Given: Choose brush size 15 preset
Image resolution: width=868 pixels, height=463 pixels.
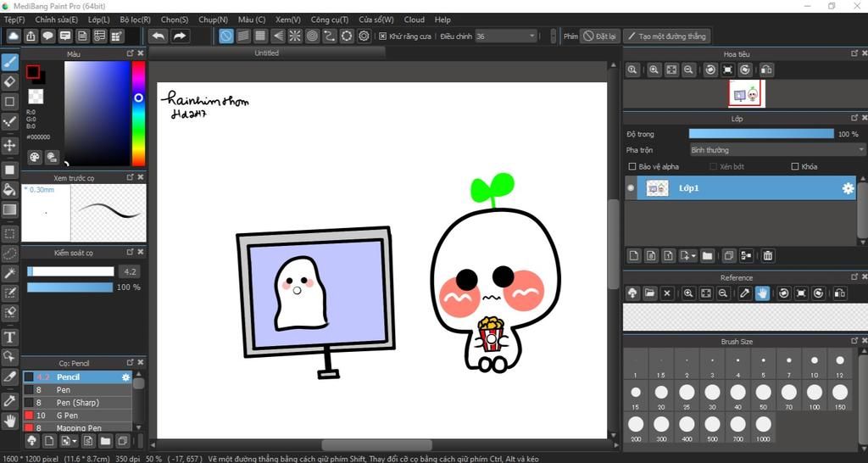Looking at the screenshot, I should [636, 395].
